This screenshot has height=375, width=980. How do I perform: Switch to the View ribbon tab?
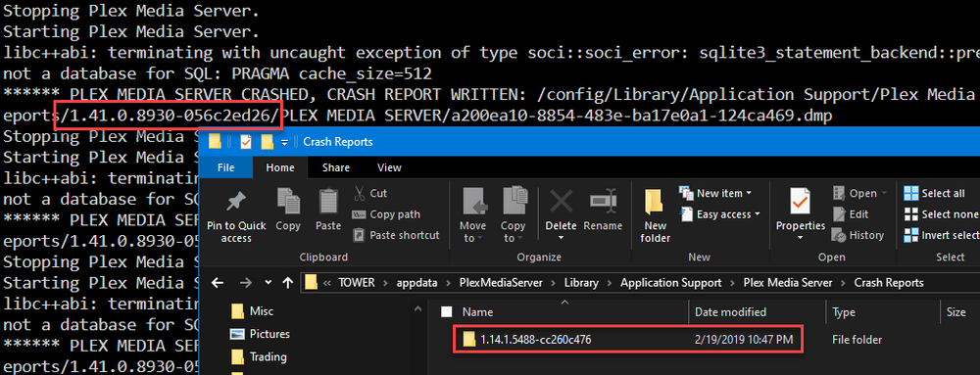point(389,167)
